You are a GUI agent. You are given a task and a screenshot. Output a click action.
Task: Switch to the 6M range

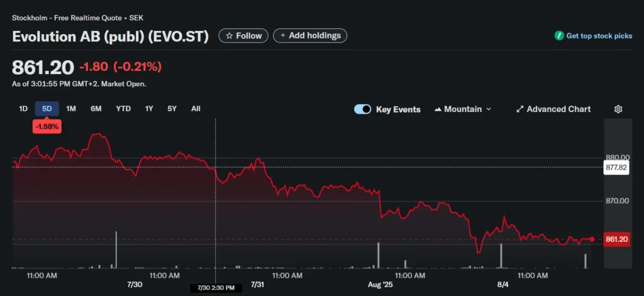(x=96, y=109)
